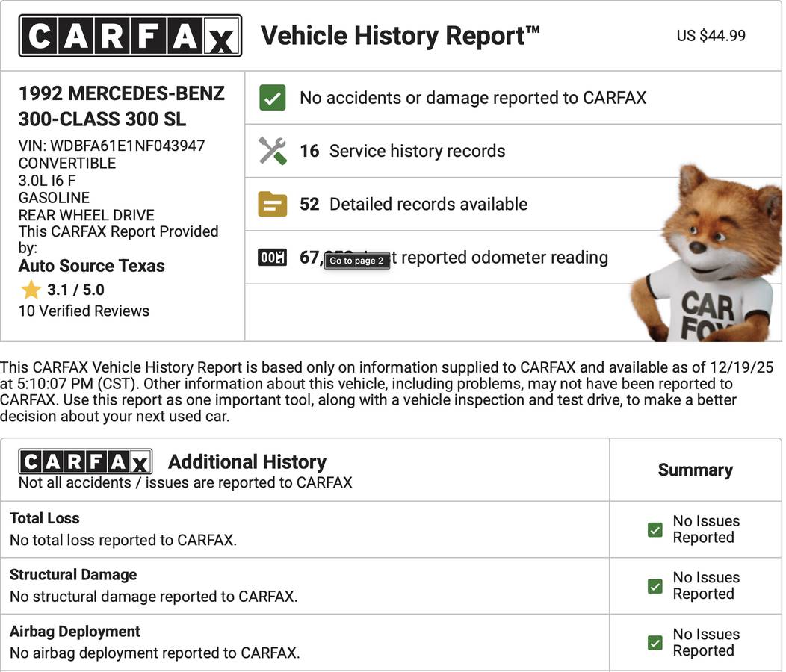This screenshot has width=786, height=672.
Task: Click the VIN number text
Action: point(111,146)
